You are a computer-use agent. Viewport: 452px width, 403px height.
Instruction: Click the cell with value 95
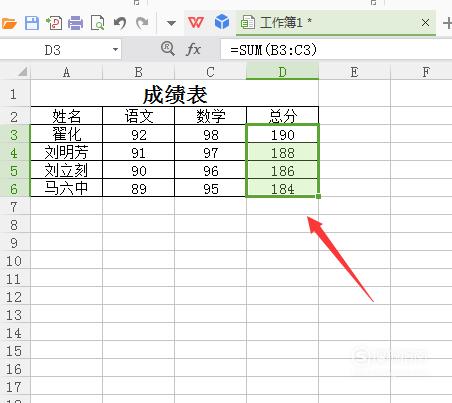[210, 188]
